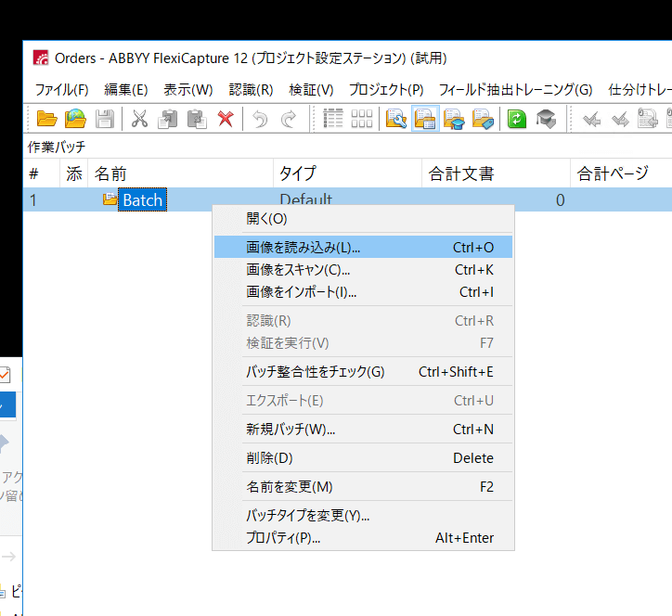The width and height of the screenshot is (672, 616).
Task: Open the フィールド抽出トレーニング(G) menu
Action: pyautogui.click(x=515, y=90)
